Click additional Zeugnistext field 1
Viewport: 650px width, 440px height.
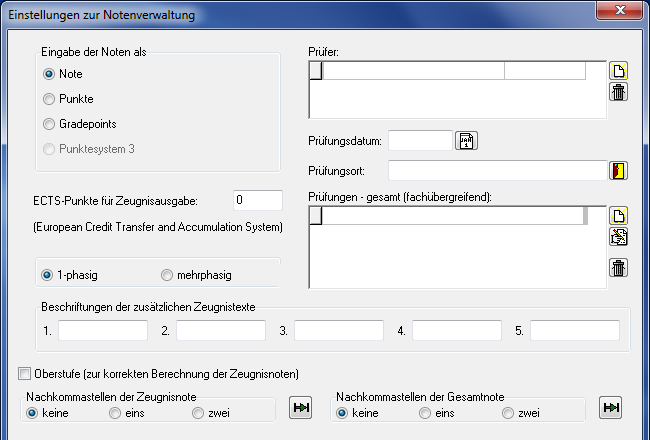[x=103, y=331]
